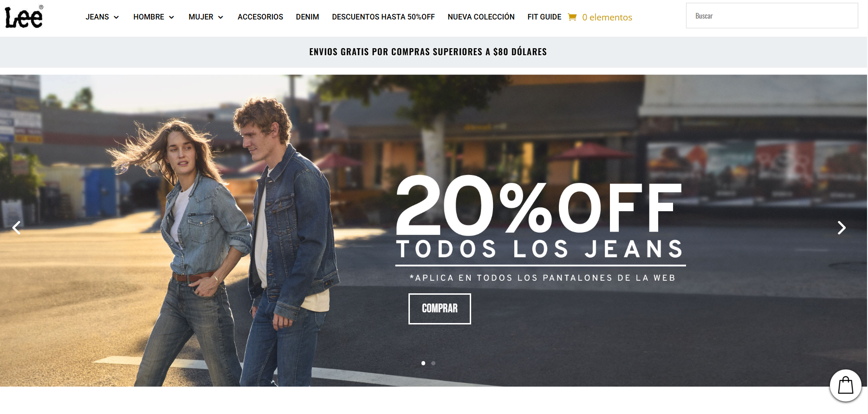
Task: Click the COMPRAR button
Action: (x=440, y=309)
